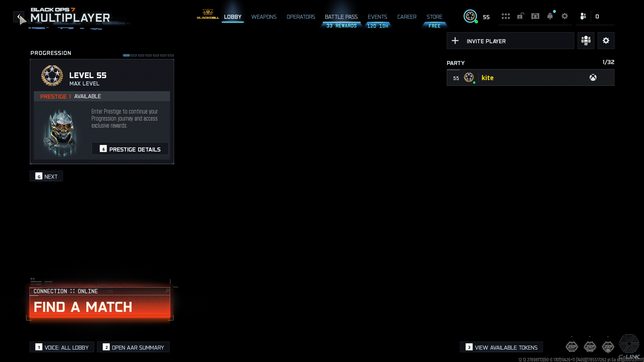The image size is (644, 362).
Task: Go to the Battle Pass tab
Action: 341,17
